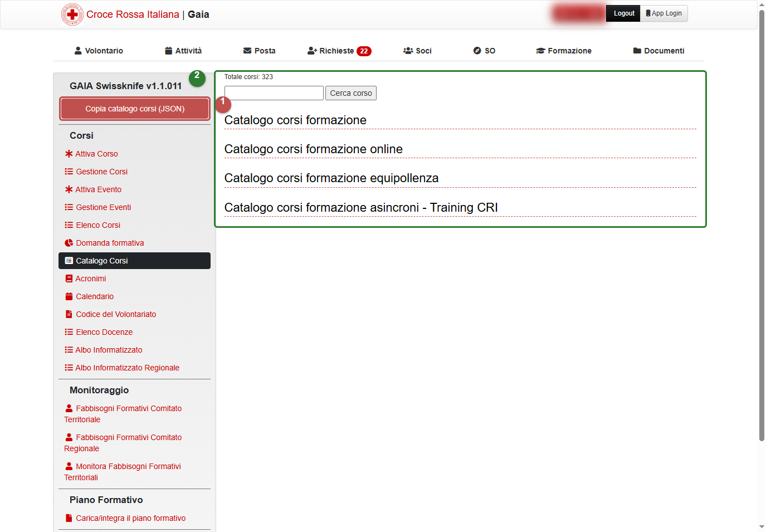Click the pie chart icon beside Domanda formativa
The image size is (766, 532).
pos(69,243)
